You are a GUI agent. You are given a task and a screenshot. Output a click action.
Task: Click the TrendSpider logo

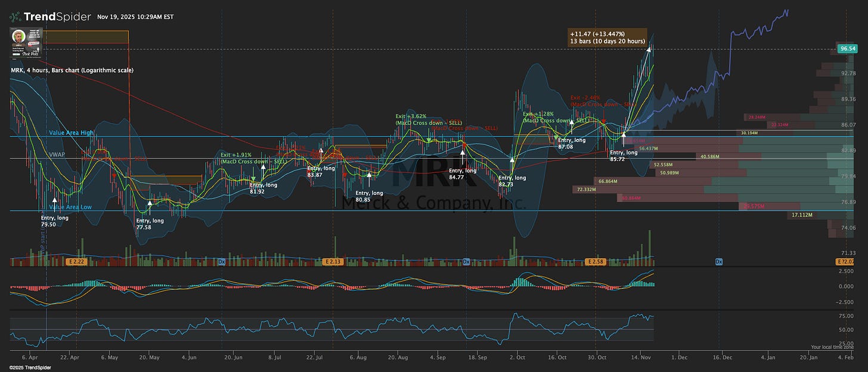pyautogui.click(x=51, y=17)
